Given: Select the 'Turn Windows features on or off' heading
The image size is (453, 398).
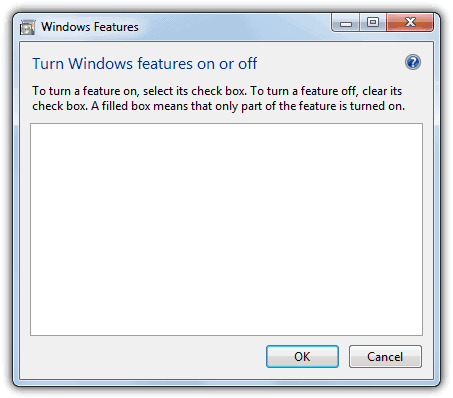Looking at the screenshot, I should pyautogui.click(x=144, y=63).
